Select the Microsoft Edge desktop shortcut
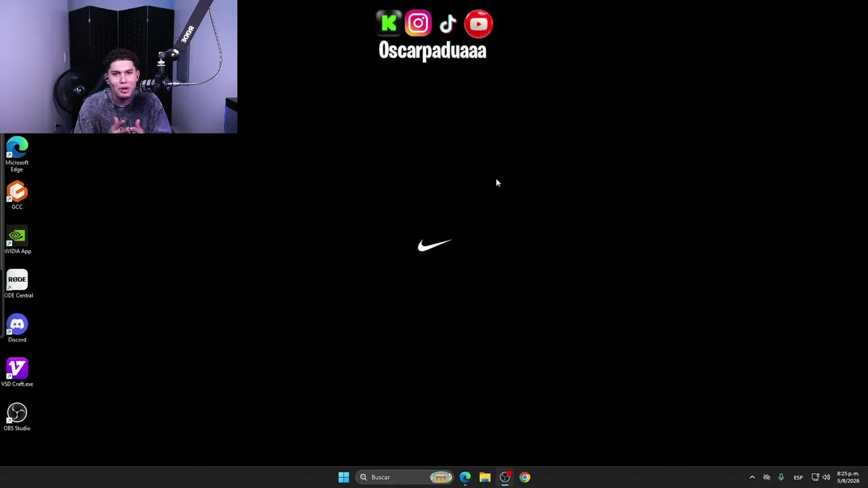Viewport: 868px width, 488px height. (x=17, y=155)
